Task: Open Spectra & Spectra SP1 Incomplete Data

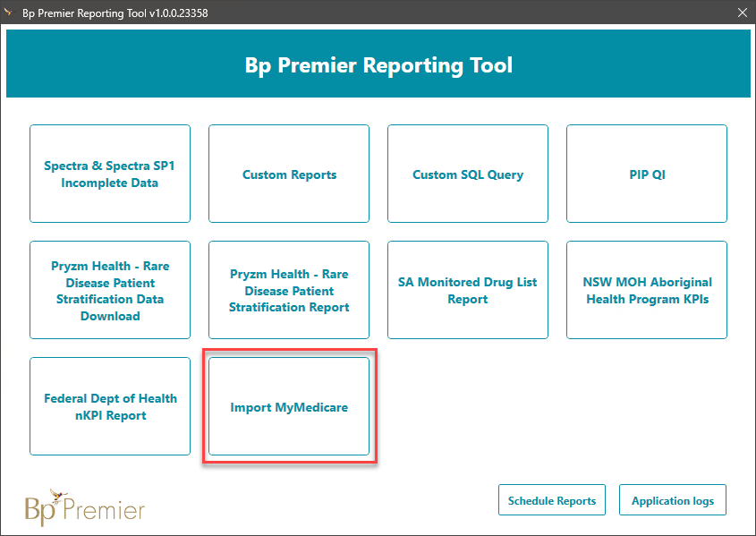Action: click(110, 174)
